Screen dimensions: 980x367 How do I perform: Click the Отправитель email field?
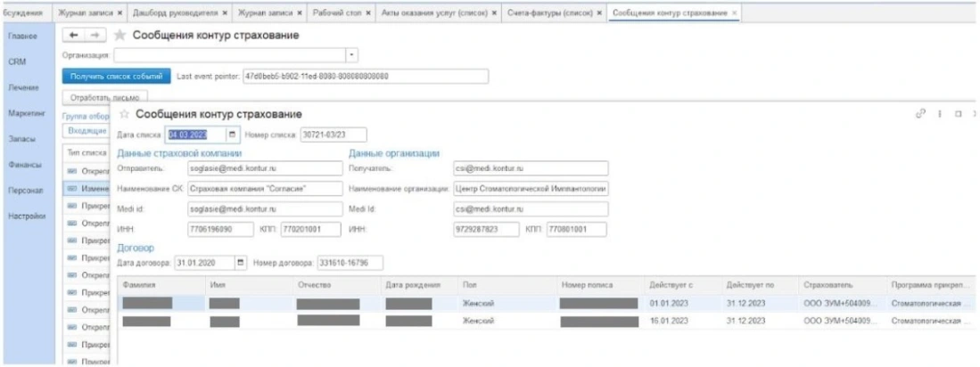point(265,168)
